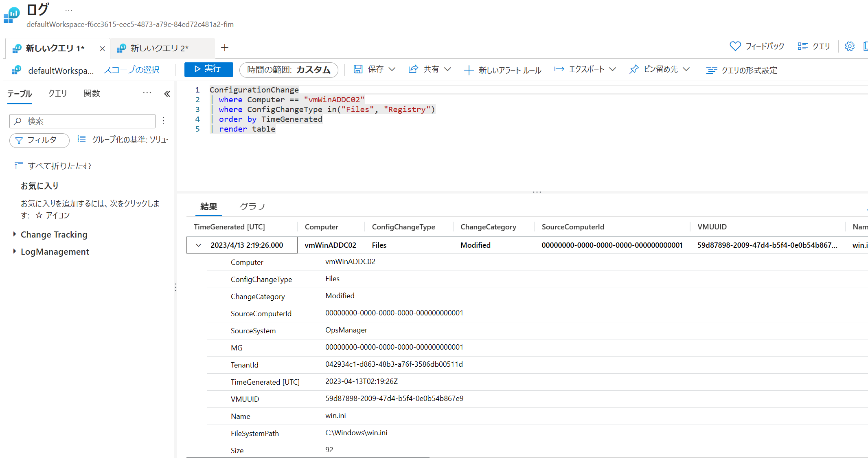Image resolution: width=868 pixels, height=458 pixels.
Task: Click the ピン留め先 pin icon
Action: coord(633,69)
